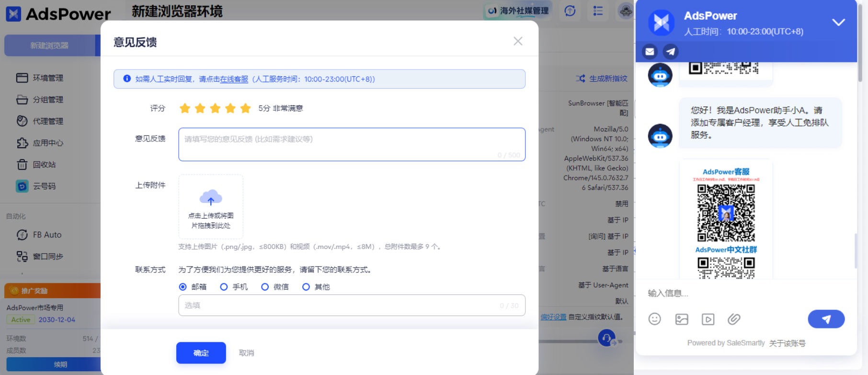Image resolution: width=868 pixels, height=375 pixels.
Task: Open 分组管理 in the sidebar
Action: click(x=40, y=99)
